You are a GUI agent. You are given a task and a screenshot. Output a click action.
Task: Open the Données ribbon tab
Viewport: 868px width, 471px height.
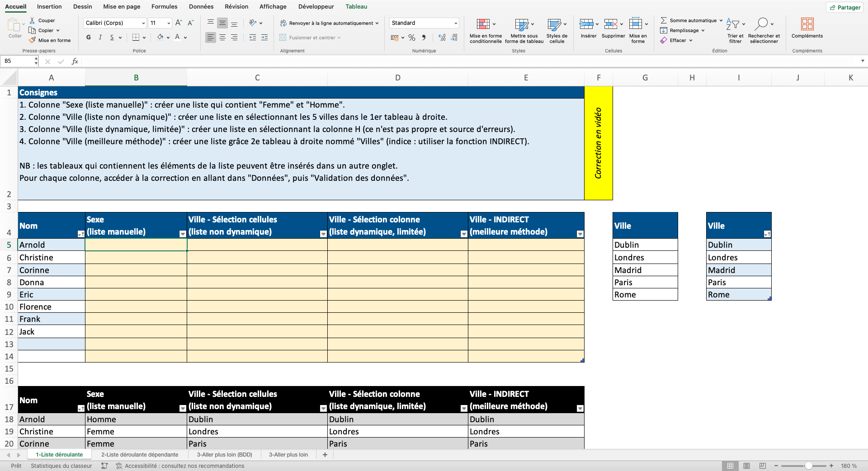[x=201, y=6]
